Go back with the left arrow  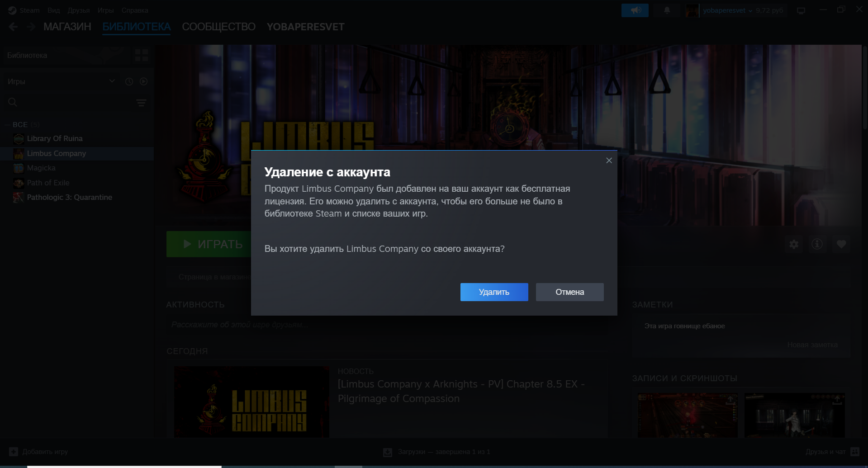tap(13, 27)
